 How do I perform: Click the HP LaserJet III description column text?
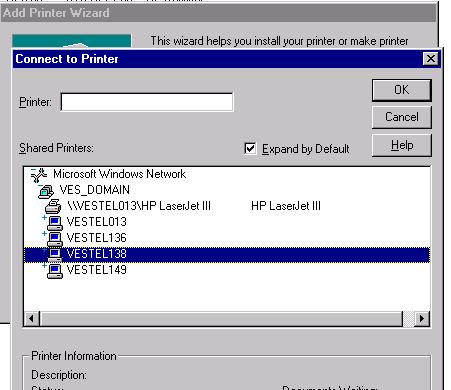click(x=286, y=206)
